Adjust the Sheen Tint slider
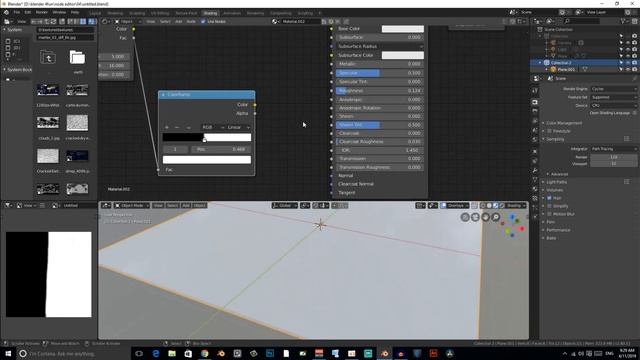 pyautogui.click(x=380, y=125)
